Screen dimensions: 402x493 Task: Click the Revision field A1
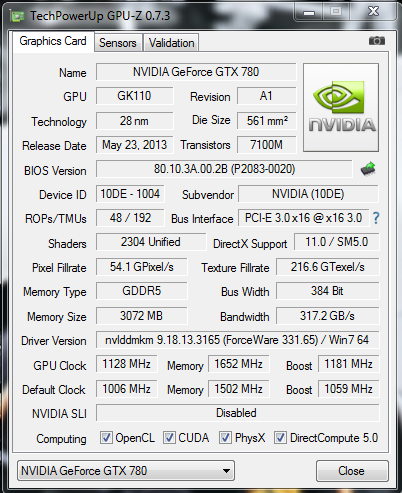[266, 96]
